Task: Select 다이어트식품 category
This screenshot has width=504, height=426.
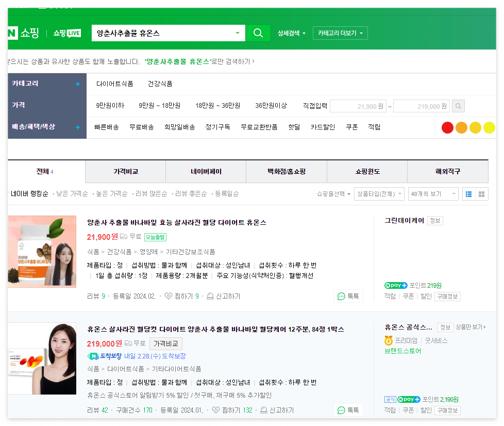Action: [115, 84]
